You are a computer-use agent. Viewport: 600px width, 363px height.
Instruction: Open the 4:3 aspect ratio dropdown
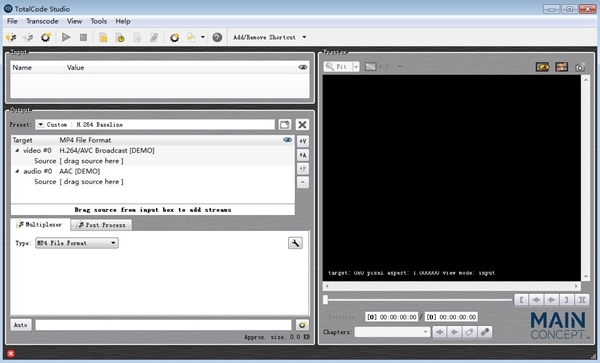[399, 67]
